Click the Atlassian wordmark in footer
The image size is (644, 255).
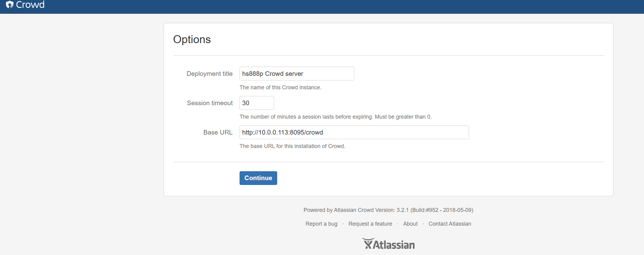point(394,245)
